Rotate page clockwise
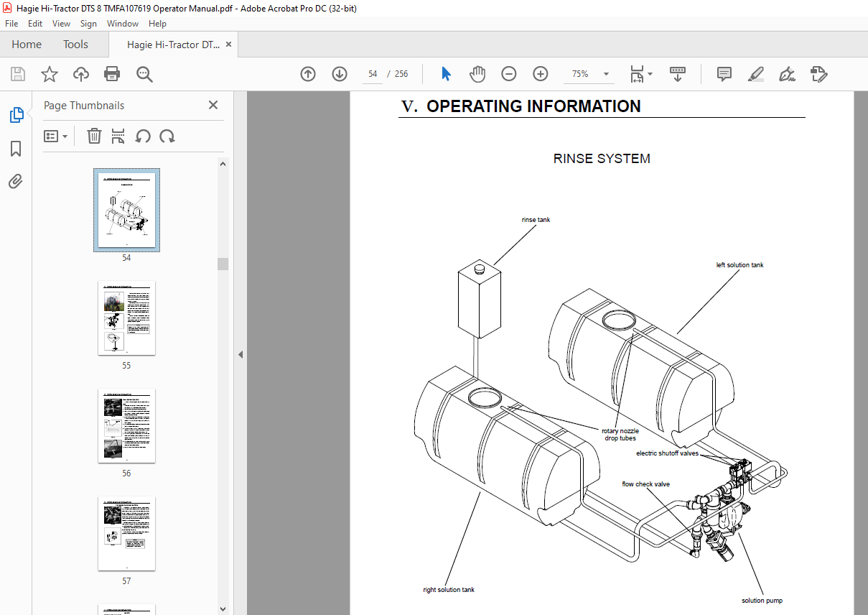This screenshot has width=868, height=615. pos(167,136)
